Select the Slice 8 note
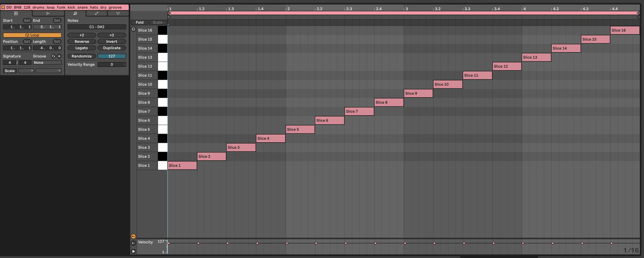This screenshot has height=258, width=644. click(x=389, y=102)
